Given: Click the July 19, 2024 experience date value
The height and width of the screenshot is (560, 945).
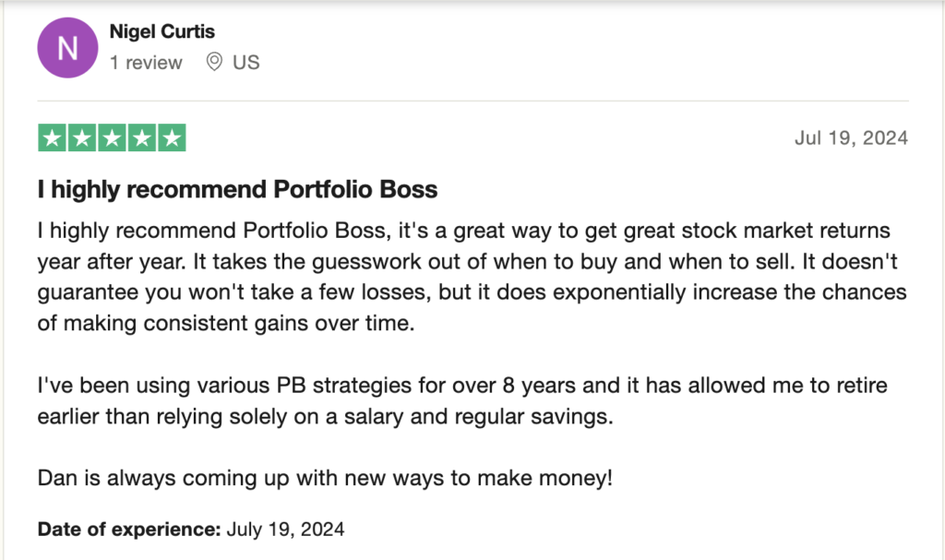Looking at the screenshot, I should click(286, 530).
